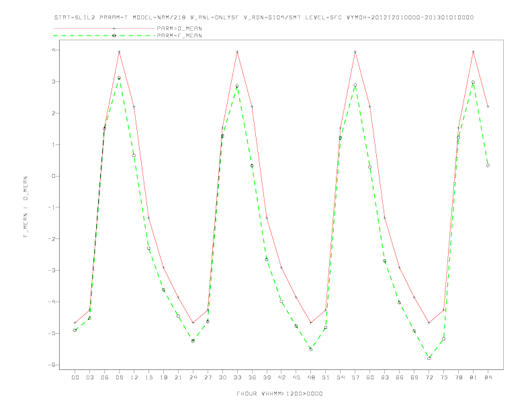The width and height of the screenshot is (532, 411).
Task: Click the y-axis tick label 2
Action: (54, 113)
